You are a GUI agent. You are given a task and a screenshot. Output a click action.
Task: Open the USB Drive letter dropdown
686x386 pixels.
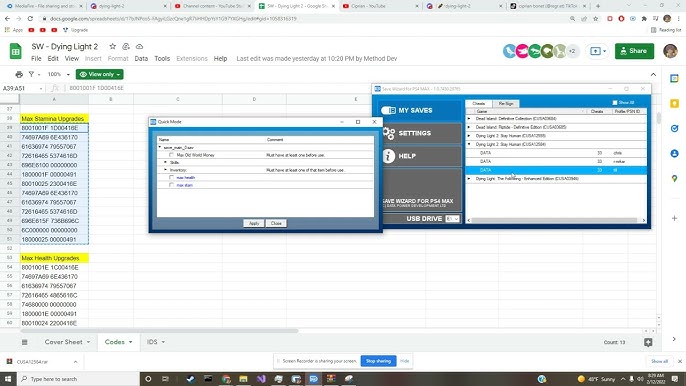pos(452,218)
